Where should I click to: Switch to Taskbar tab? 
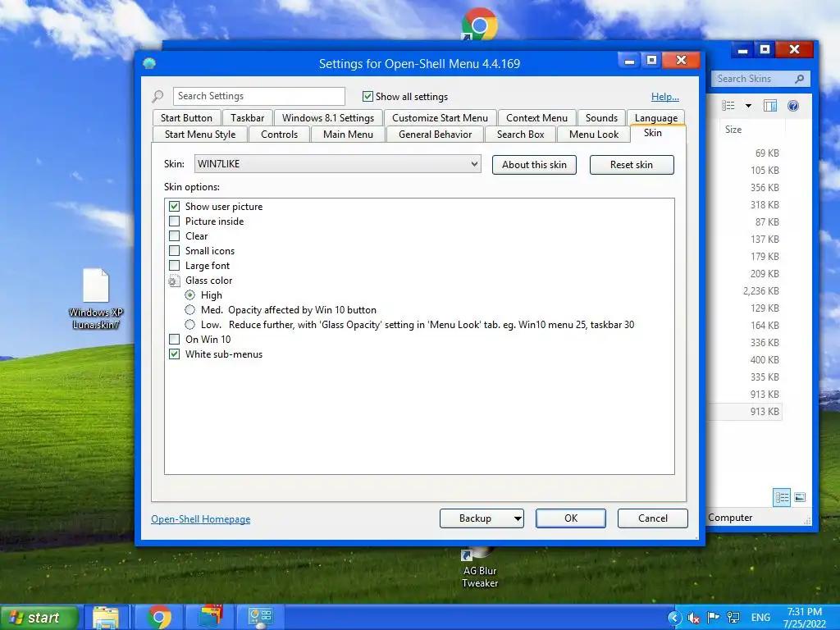pos(247,118)
